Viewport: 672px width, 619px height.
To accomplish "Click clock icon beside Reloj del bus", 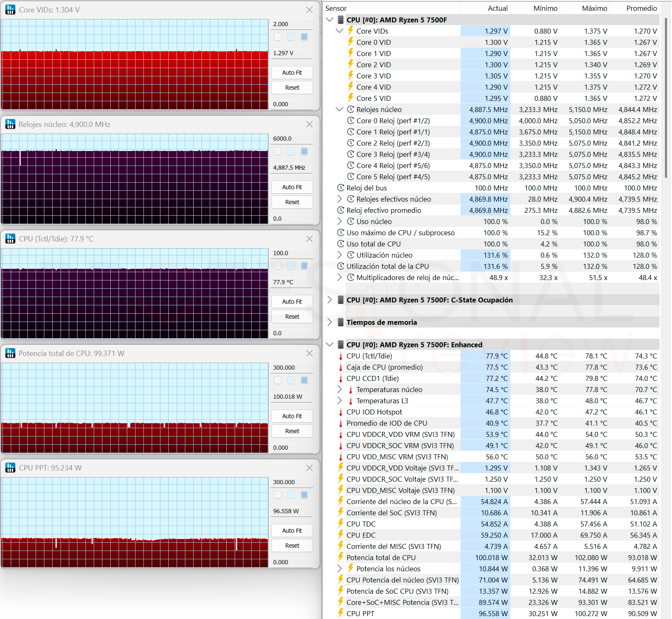I will 341,188.
